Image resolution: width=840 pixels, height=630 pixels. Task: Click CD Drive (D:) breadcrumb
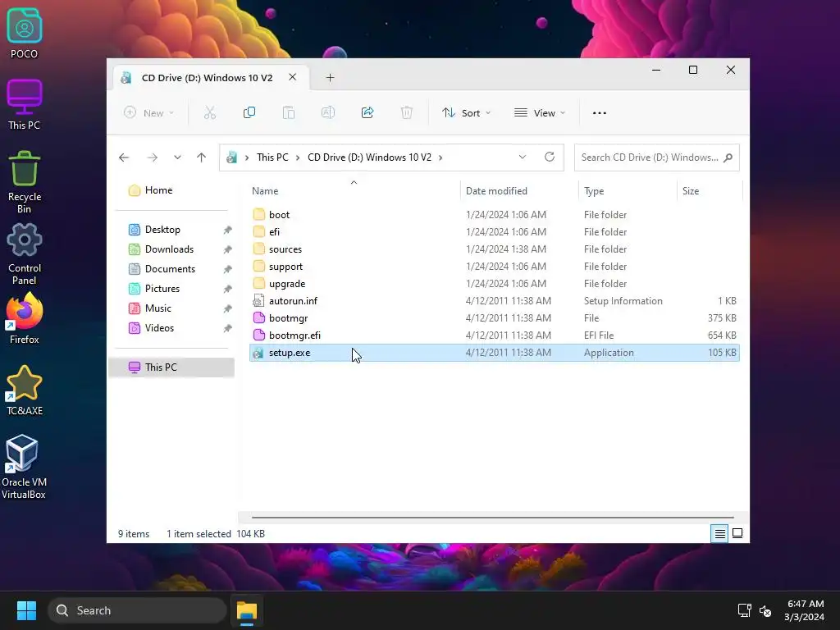pyautogui.click(x=369, y=157)
